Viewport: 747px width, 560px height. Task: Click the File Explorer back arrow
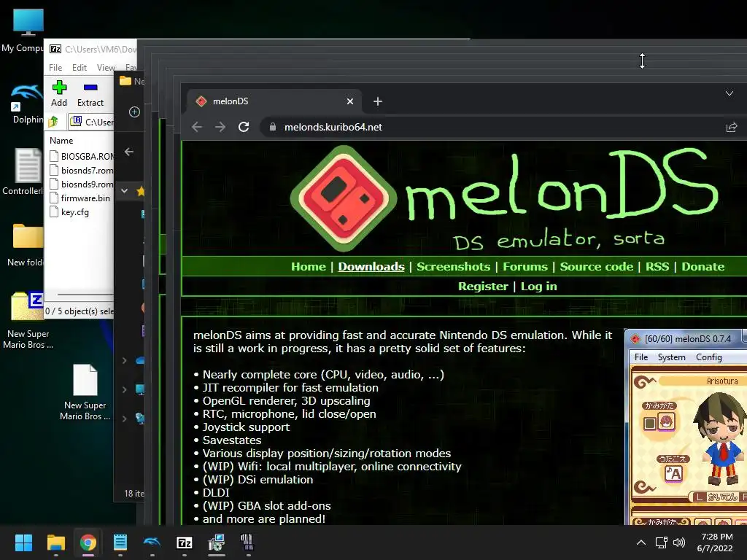tap(128, 152)
